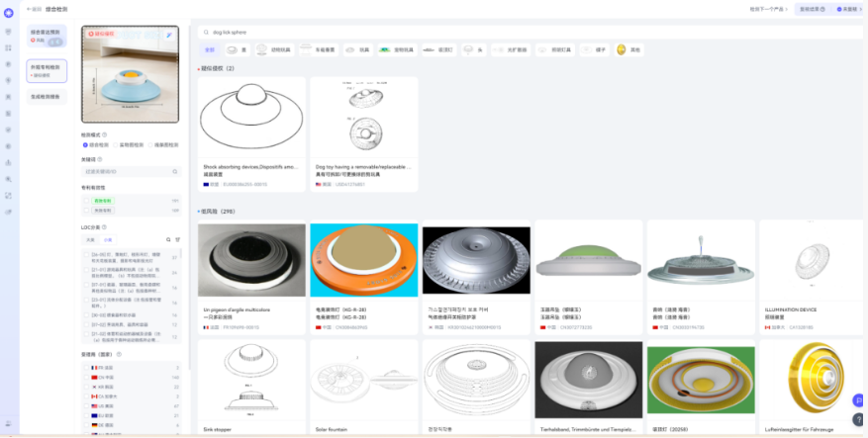Click the magnifier icon in the main search bar
Image resolution: width=868 pixels, height=438 pixels.
[207, 32]
